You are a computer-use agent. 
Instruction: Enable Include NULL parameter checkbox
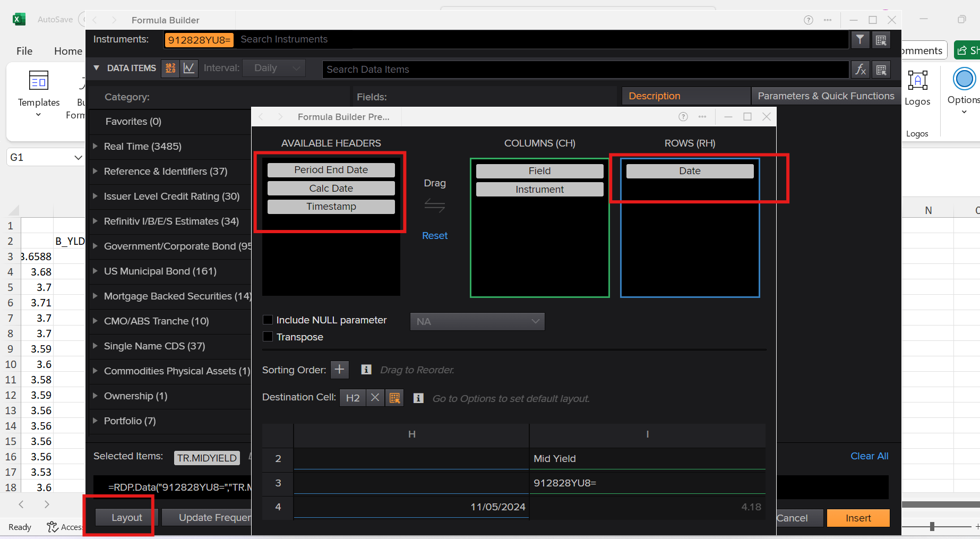coord(268,320)
